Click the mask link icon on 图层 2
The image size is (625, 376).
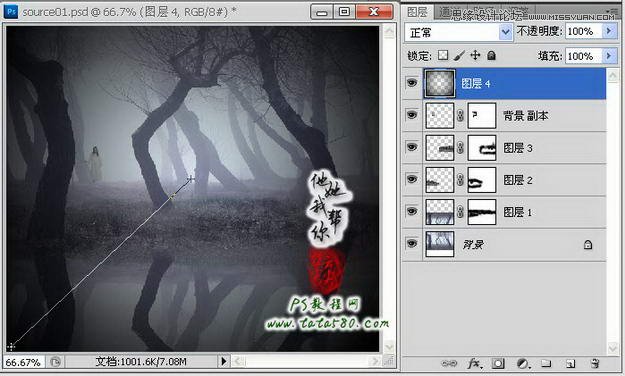(x=460, y=180)
